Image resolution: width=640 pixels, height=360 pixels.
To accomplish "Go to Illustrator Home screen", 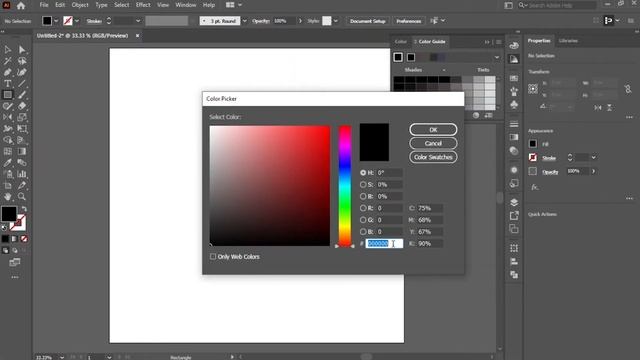I will pyautogui.click(x=21, y=5).
